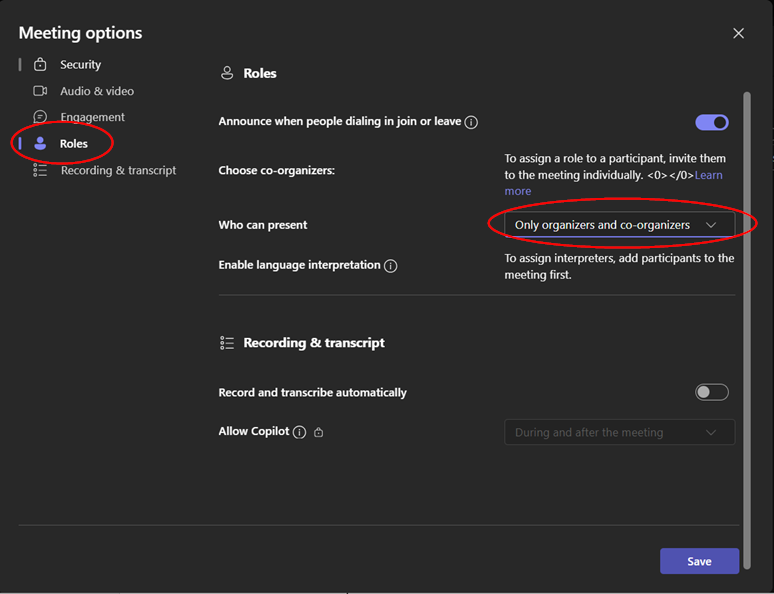Expand the Allow Copilot dropdown chevron
The image size is (774, 594).
point(711,433)
